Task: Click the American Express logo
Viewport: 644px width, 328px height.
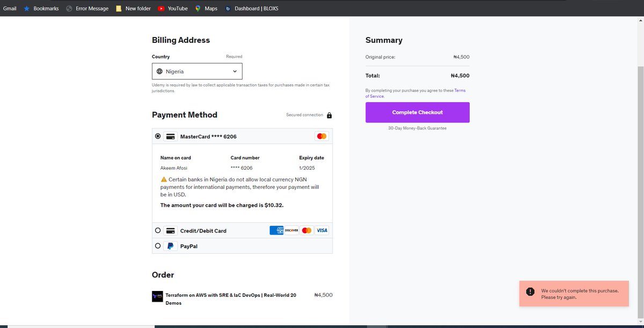Action: 276,230
